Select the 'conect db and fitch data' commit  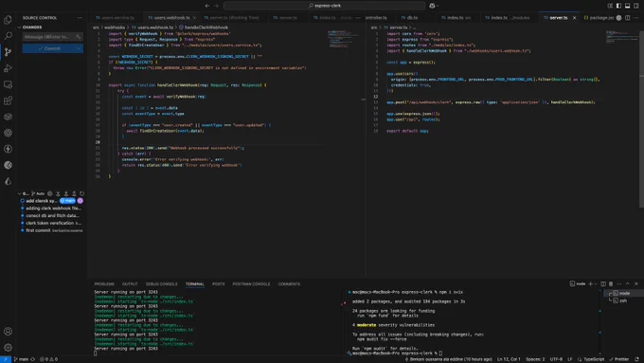pyautogui.click(x=53, y=216)
